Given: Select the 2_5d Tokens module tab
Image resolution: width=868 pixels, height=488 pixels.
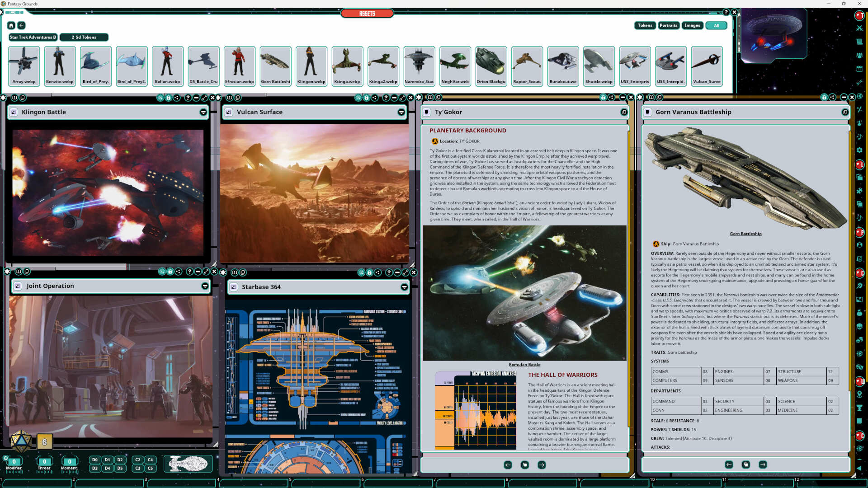Looking at the screenshot, I should pyautogui.click(x=84, y=37).
